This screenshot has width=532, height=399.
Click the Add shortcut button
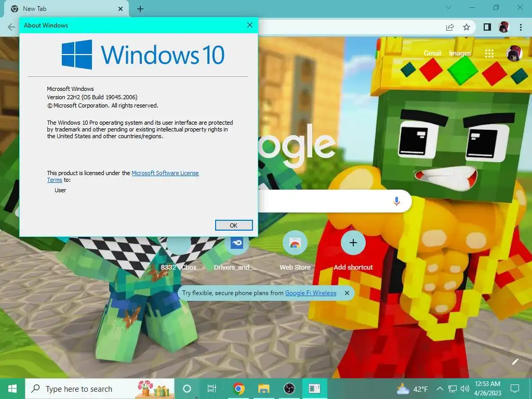(x=353, y=251)
